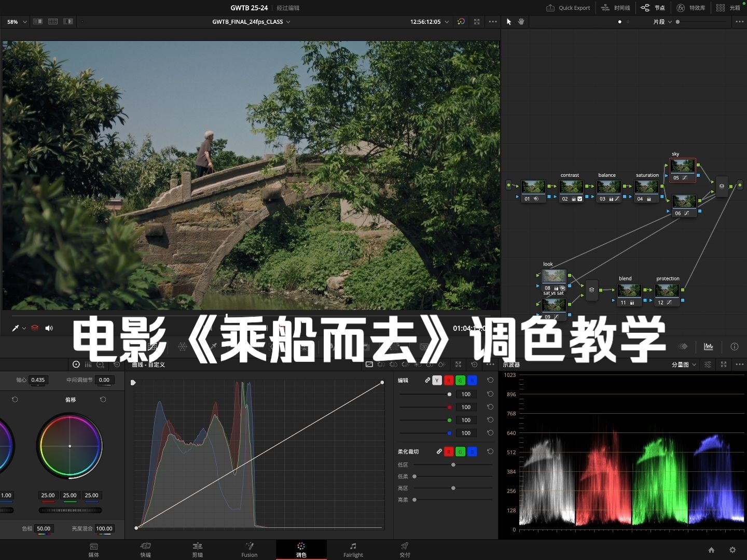Open the scope settings sliders icon
This screenshot has width=747, height=560.
pyautogui.click(x=708, y=365)
